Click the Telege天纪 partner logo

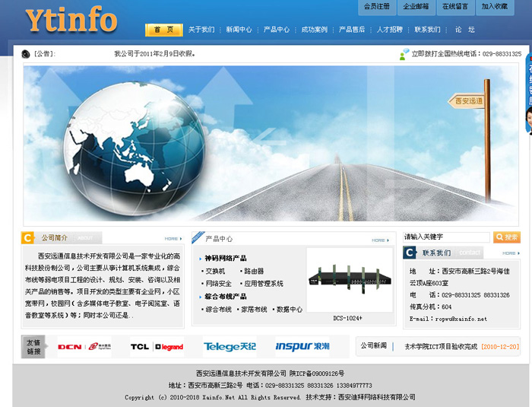coord(230,347)
